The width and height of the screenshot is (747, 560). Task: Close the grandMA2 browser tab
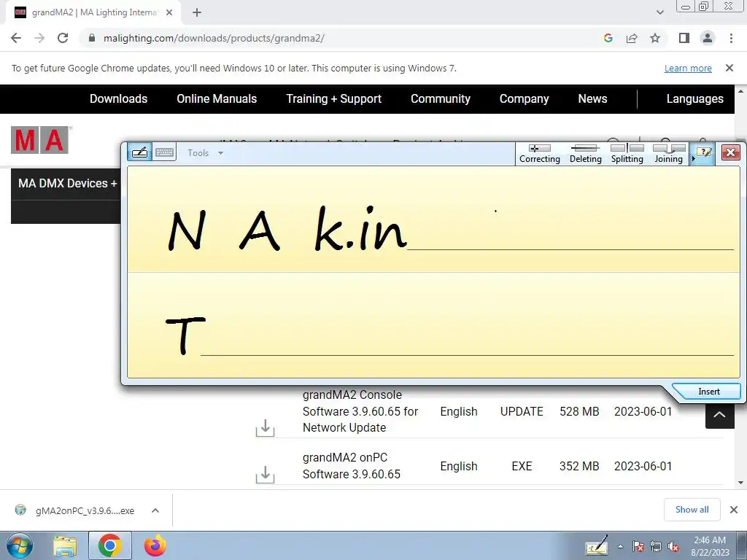point(169,13)
